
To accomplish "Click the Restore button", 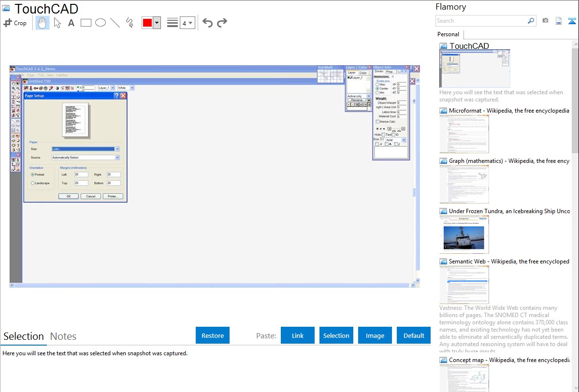I will pos(213,335).
